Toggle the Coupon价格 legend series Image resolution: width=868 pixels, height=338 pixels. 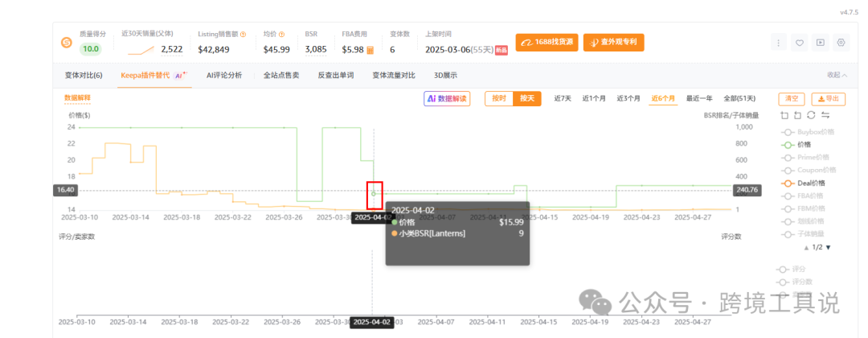808,170
